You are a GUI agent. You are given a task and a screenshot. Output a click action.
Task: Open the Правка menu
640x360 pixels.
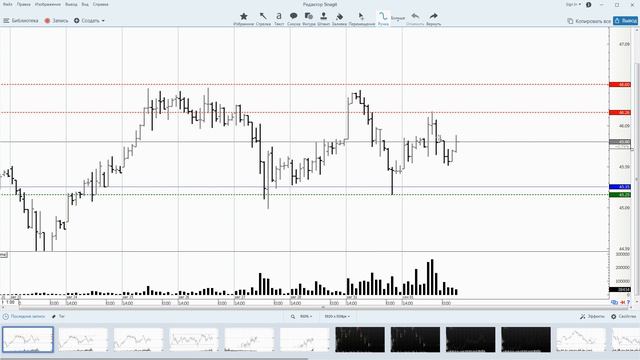pyautogui.click(x=24, y=4)
